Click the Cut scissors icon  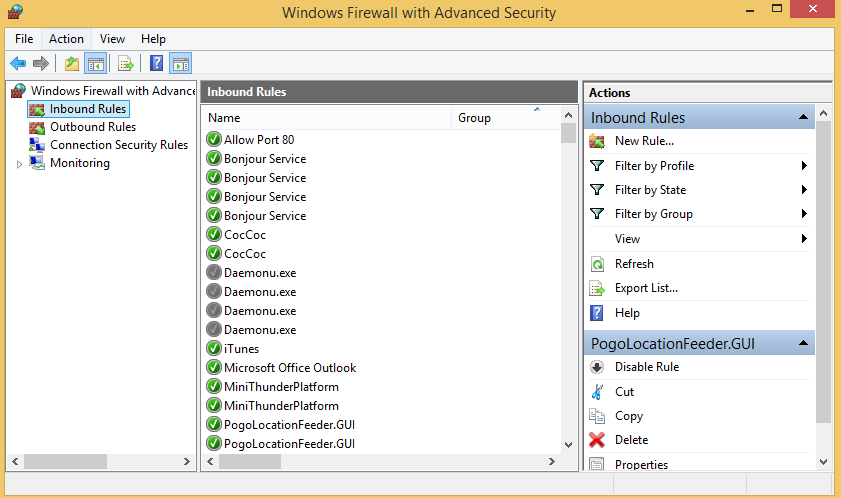(597, 392)
